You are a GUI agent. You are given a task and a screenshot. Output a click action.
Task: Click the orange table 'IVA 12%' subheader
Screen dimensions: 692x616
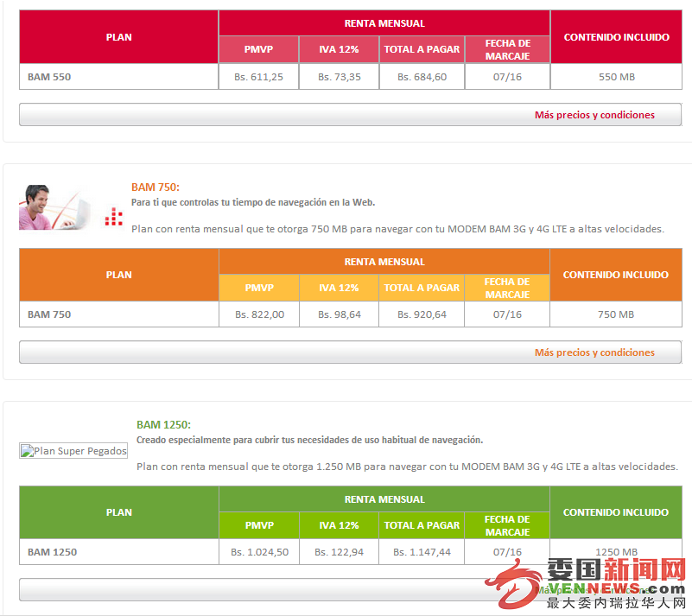tap(339, 288)
